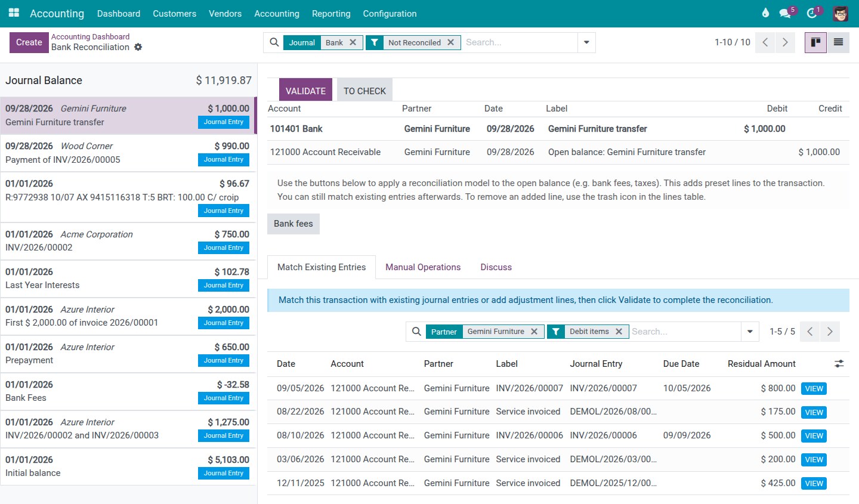The image size is (859, 504).
Task: Switch to Discuss tab
Action: [496, 267]
